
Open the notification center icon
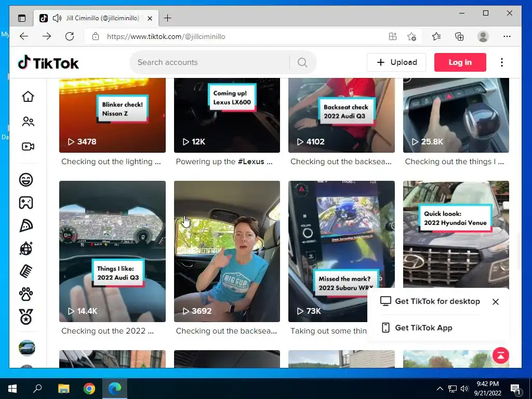[515, 389]
